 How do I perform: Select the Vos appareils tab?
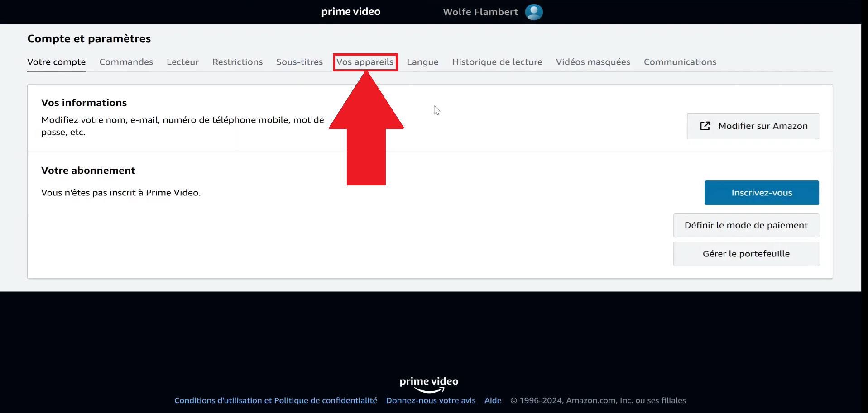click(365, 62)
